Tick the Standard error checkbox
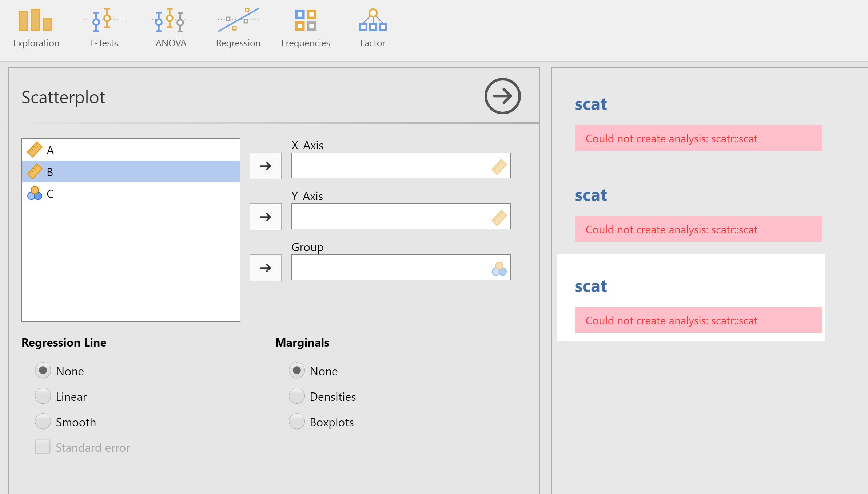 (42, 447)
